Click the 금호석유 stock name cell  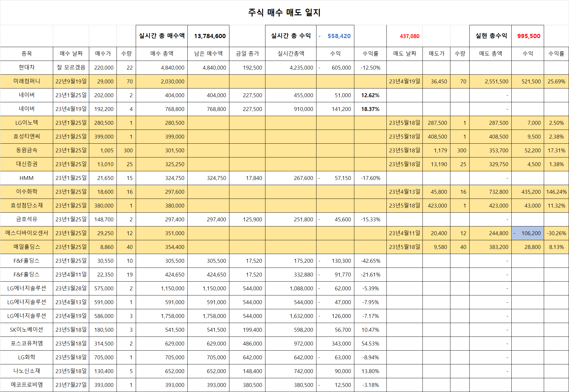pyautogui.click(x=26, y=219)
